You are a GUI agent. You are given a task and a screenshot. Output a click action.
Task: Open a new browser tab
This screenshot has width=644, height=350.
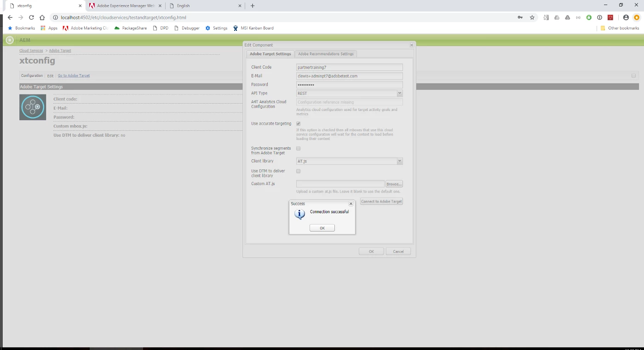pos(253,6)
